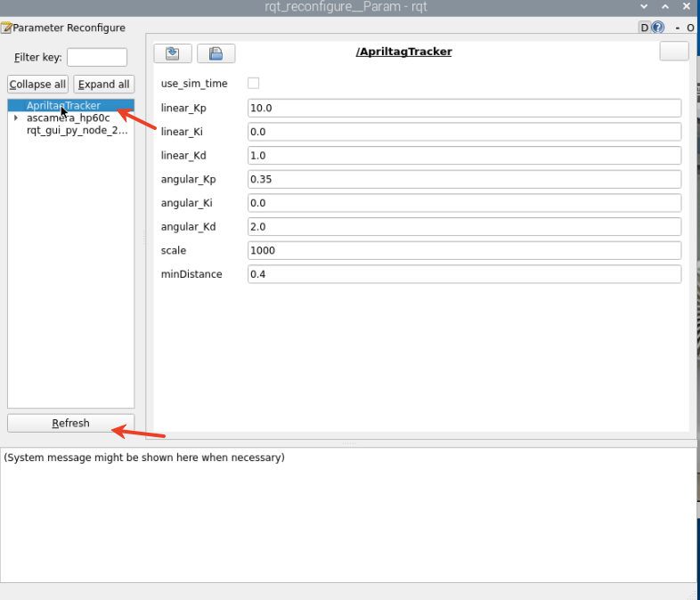The image size is (700, 600).
Task: Select ascamera_hp60c in the node list
Action: click(68, 118)
